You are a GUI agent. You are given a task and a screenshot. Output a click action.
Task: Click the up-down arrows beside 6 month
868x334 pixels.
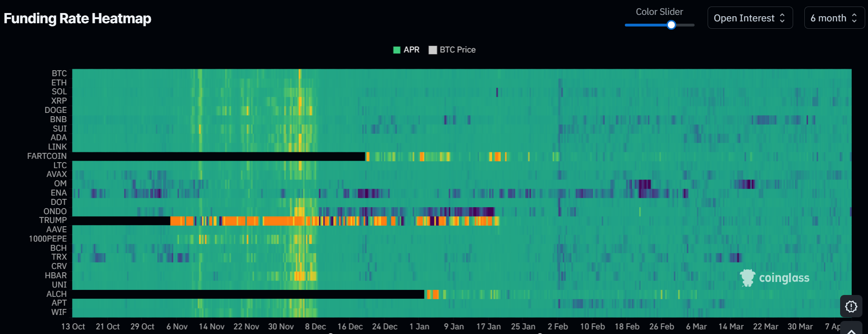[x=854, y=18]
